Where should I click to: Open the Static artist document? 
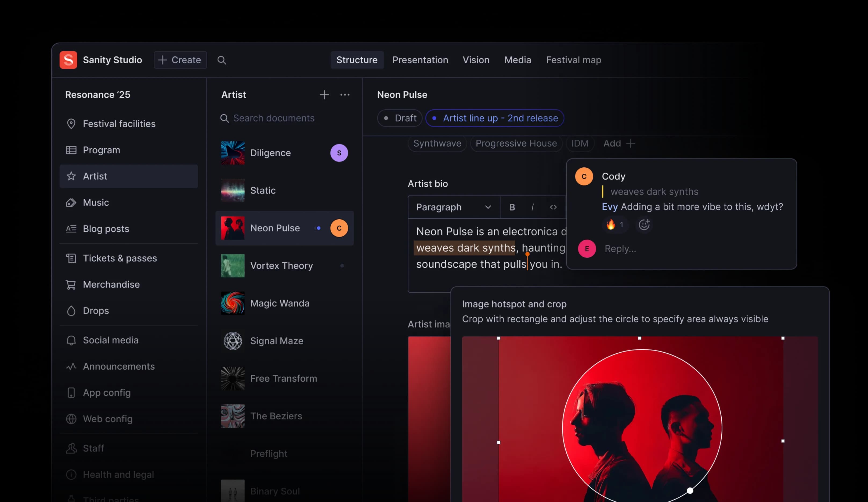coord(284,191)
